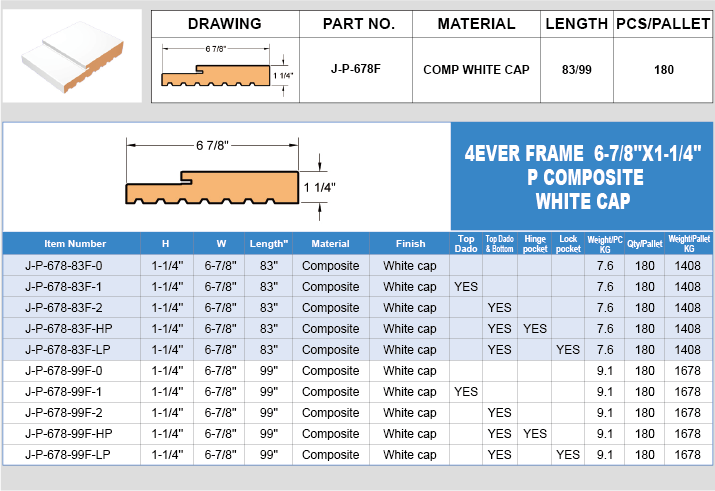715x491 pixels.
Task: Click the Item Number column header
Action: click(x=75, y=243)
